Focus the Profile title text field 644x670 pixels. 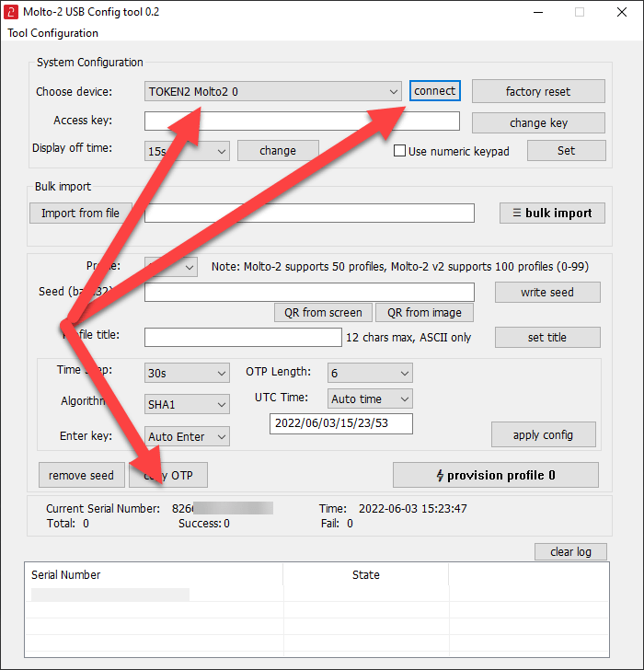[243, 338]
